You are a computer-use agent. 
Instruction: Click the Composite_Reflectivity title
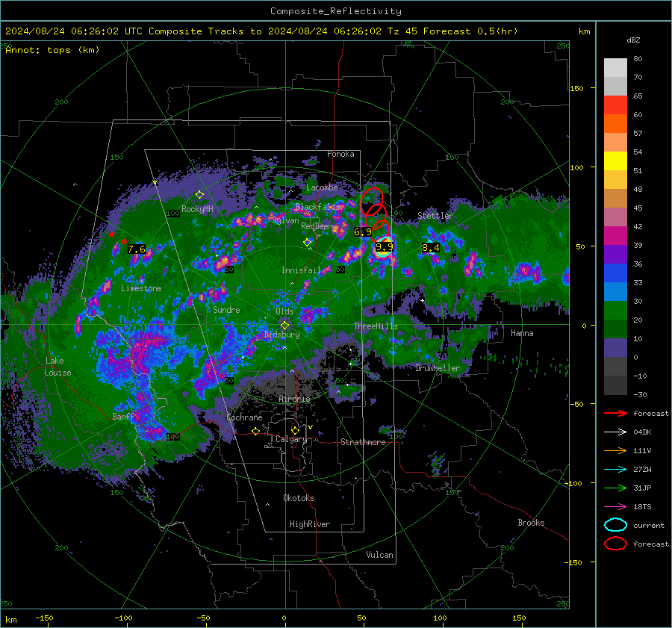pyautogui.click(x=336, y=11)
